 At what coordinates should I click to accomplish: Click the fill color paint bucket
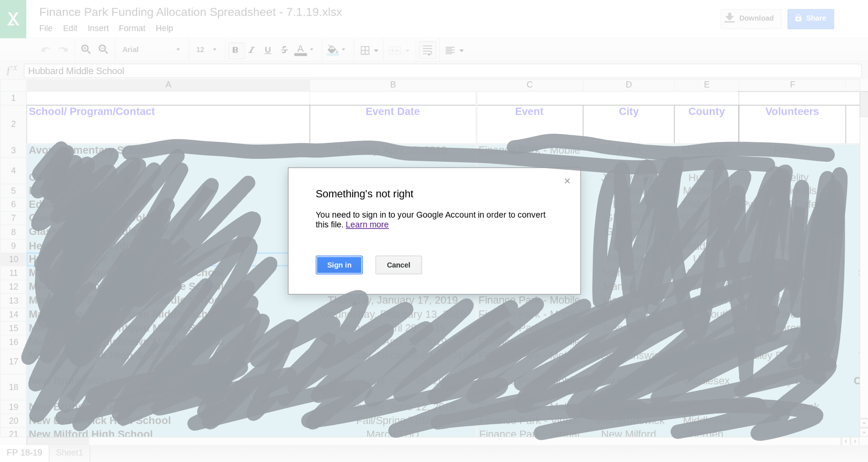(333, 50)
